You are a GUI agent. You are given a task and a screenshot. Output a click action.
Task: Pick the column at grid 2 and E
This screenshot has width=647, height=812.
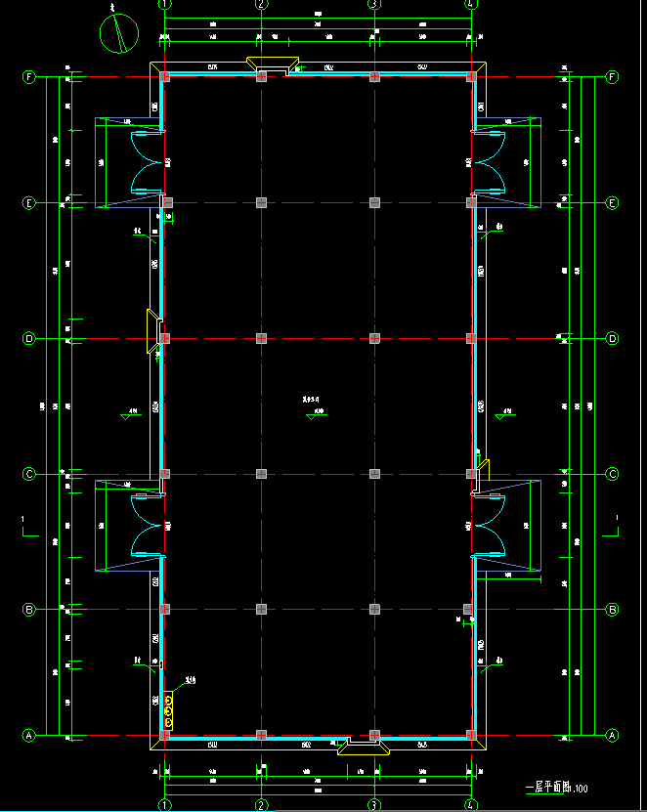tap(261, 203)
